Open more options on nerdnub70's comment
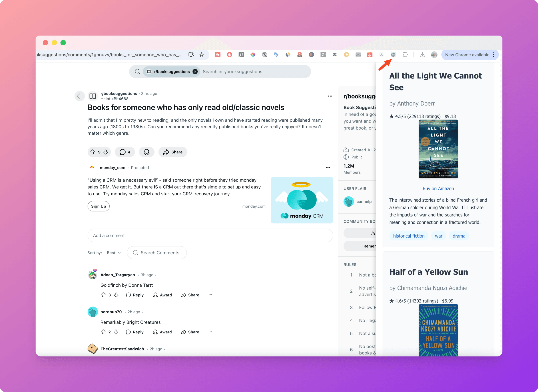Viewport: 538px width, 392px height. click(210, 332)
